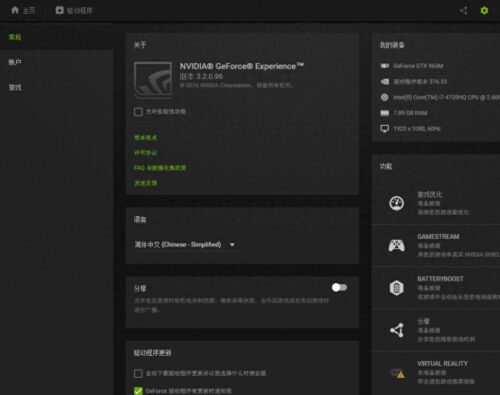This screenshot has width=500, height=395.
Task: Open the last green support link
Action: coord(145,183)
